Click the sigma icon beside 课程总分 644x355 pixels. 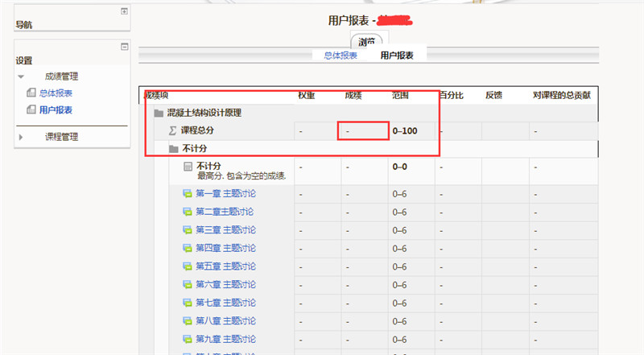[x=172, y=130]
